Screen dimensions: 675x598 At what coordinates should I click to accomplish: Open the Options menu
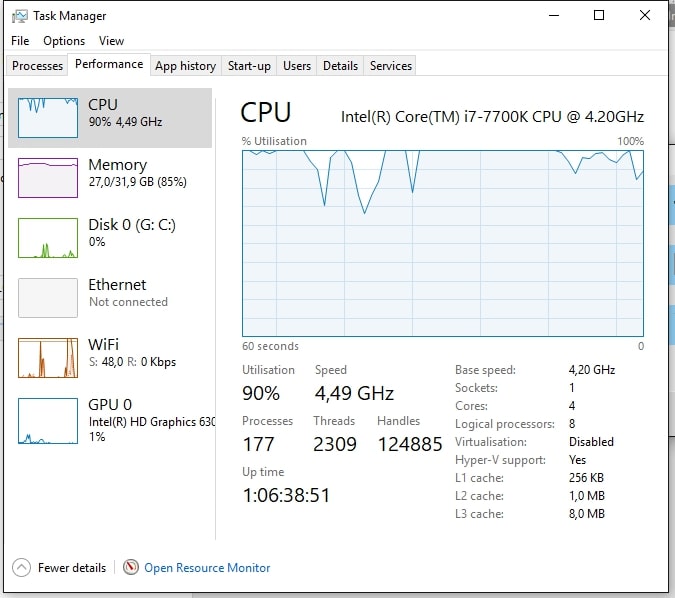click(x=64, y=41)
